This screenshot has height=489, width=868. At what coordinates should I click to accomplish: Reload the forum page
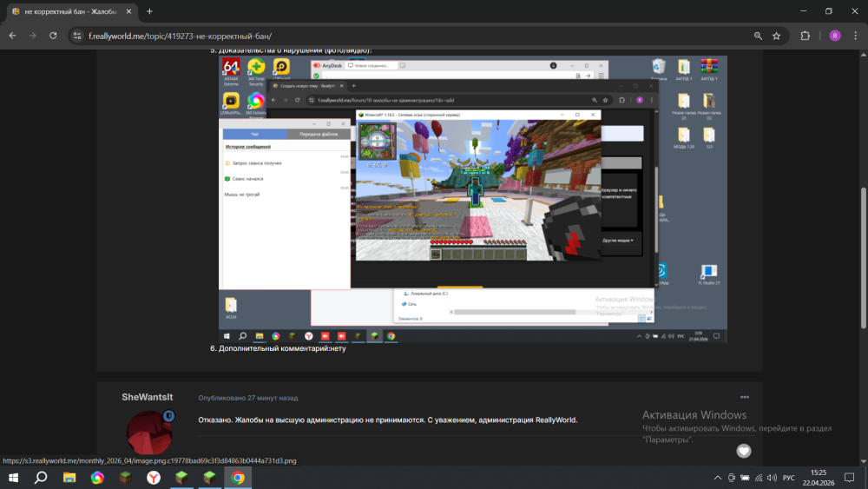[x=53, y=36]
